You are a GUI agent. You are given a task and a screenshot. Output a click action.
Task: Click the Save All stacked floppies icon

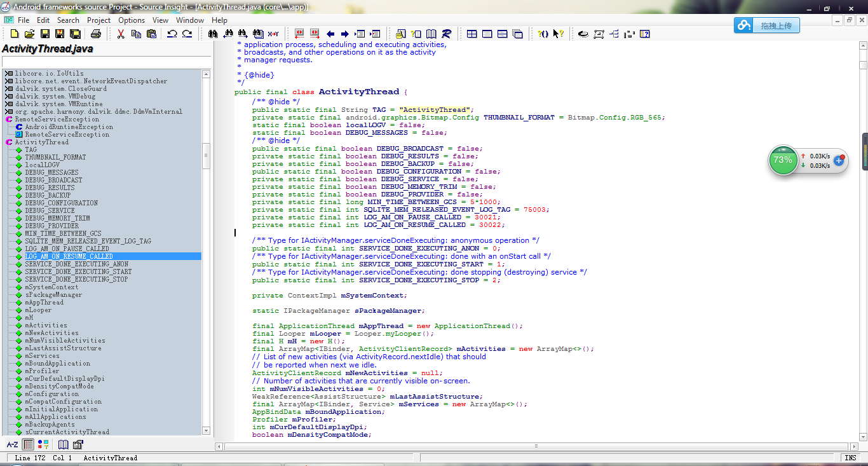pos(75,34)
